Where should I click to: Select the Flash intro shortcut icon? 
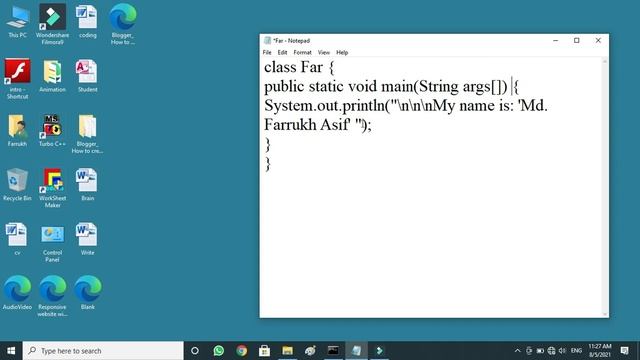(17, 79)
